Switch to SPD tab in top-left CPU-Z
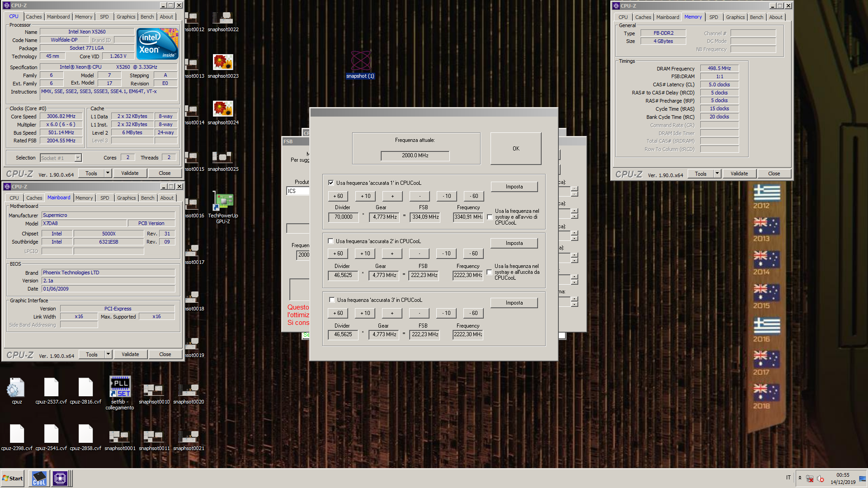This screenshot has width=868, height=488. point(104,17)
